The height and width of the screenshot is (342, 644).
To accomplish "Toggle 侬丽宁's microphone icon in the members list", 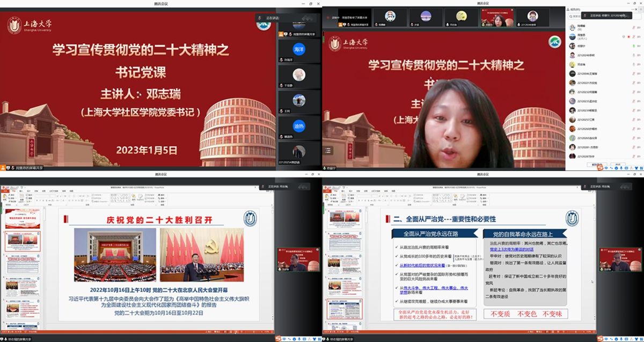I will click(x=633, y=46).
